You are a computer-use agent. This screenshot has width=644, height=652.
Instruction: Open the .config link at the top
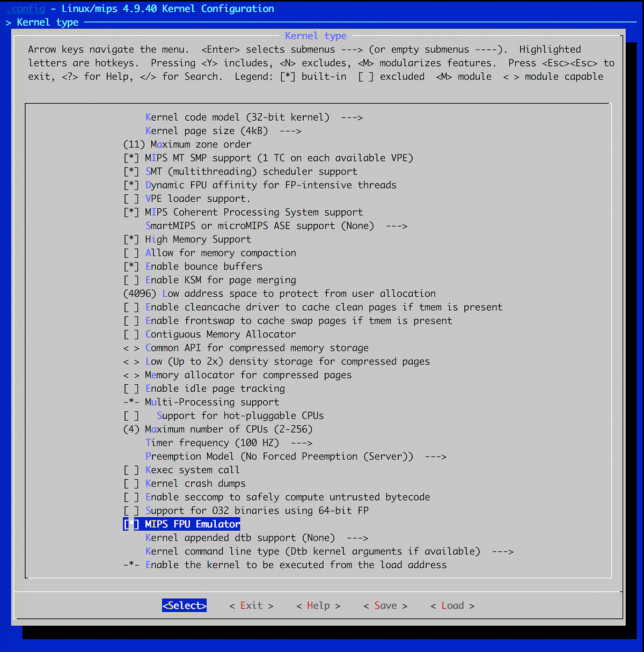point(25,8)
